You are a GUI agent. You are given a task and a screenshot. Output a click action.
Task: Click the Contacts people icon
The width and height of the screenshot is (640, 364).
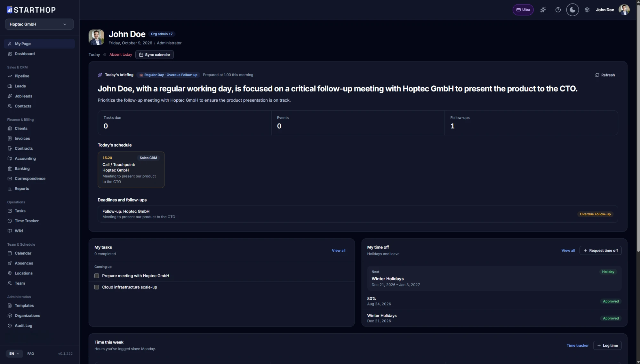[x=10, y=106]
